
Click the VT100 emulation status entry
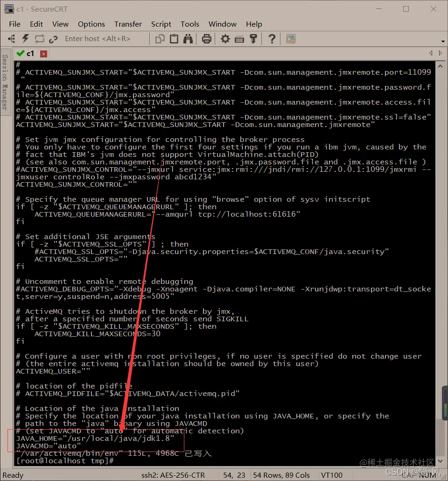331,475
